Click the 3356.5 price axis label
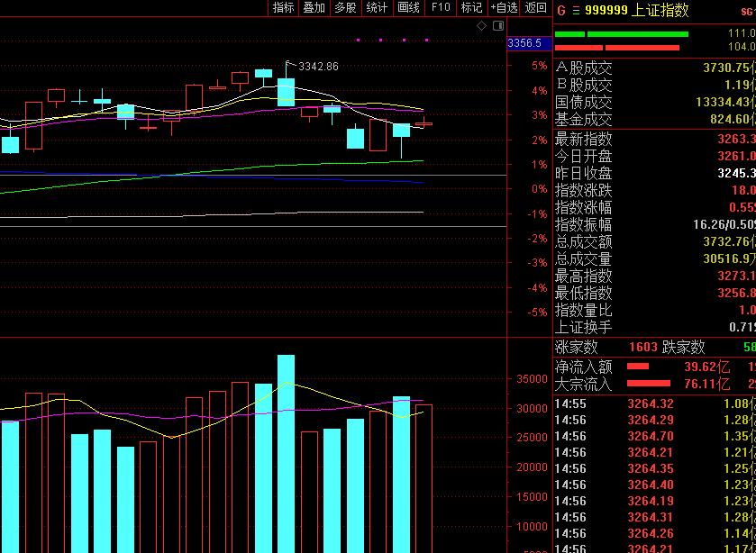 pos(524,43)
